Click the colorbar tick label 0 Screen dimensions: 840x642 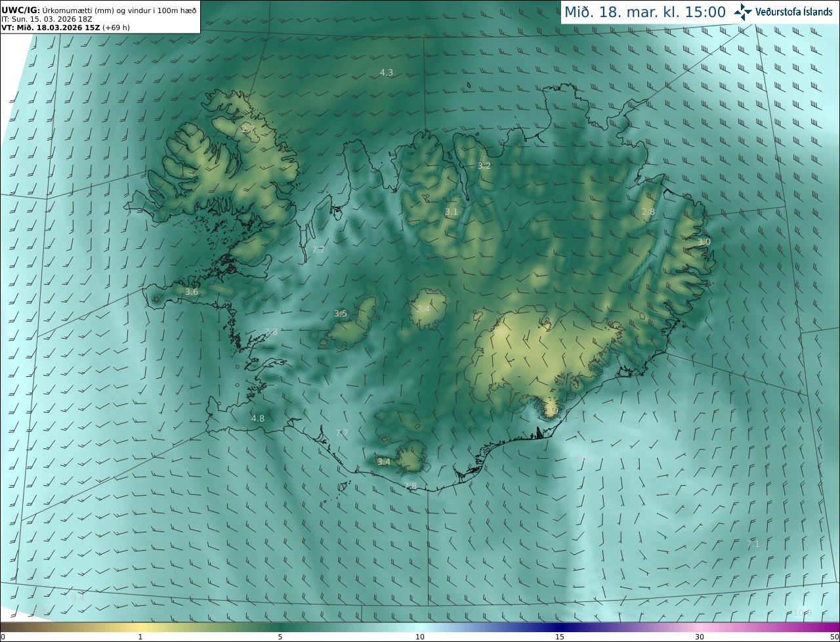click(x=3, y=637)
